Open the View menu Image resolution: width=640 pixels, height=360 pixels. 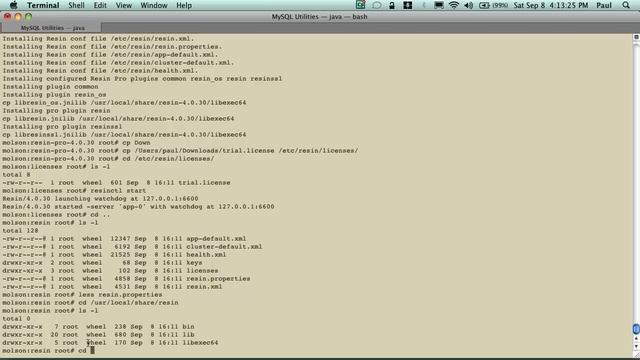coord(124,5)
